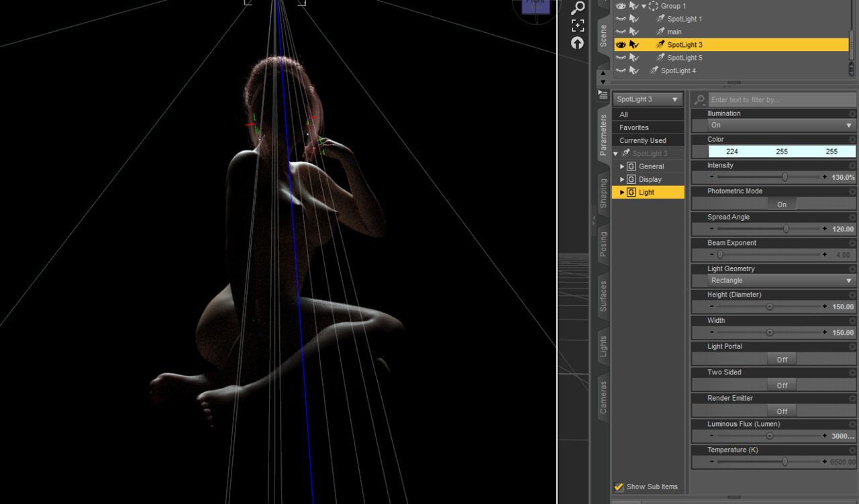Open Illumination property settings gear
Viewport: 859px width, 504px height.
pos(852,114)
